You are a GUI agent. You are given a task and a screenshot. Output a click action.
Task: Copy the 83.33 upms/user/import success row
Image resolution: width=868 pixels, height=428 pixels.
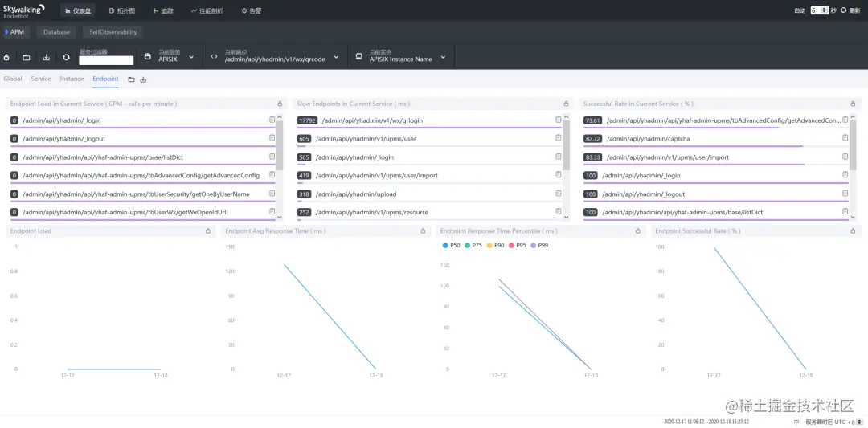[845, 157]
